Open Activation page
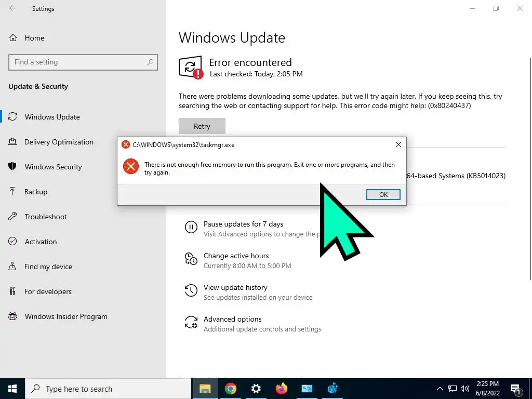Viewport: 532px width, 399px height. click(x=41, y=242)
